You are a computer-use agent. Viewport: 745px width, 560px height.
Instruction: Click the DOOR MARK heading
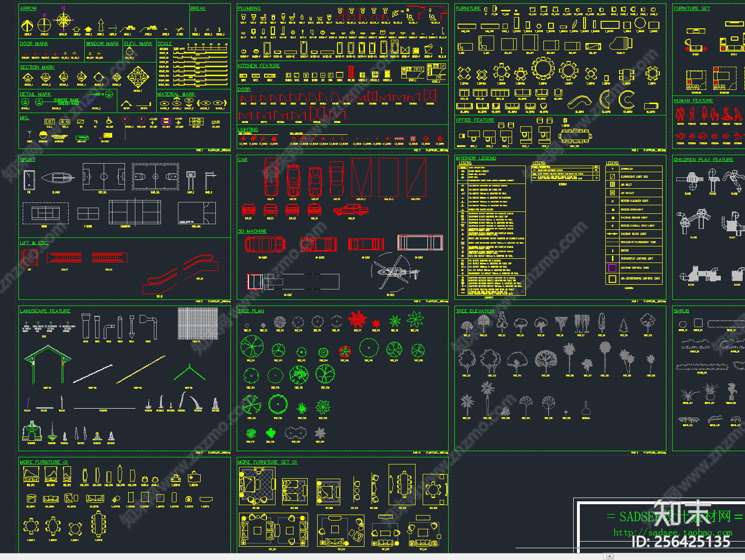[x=34, y=44]
